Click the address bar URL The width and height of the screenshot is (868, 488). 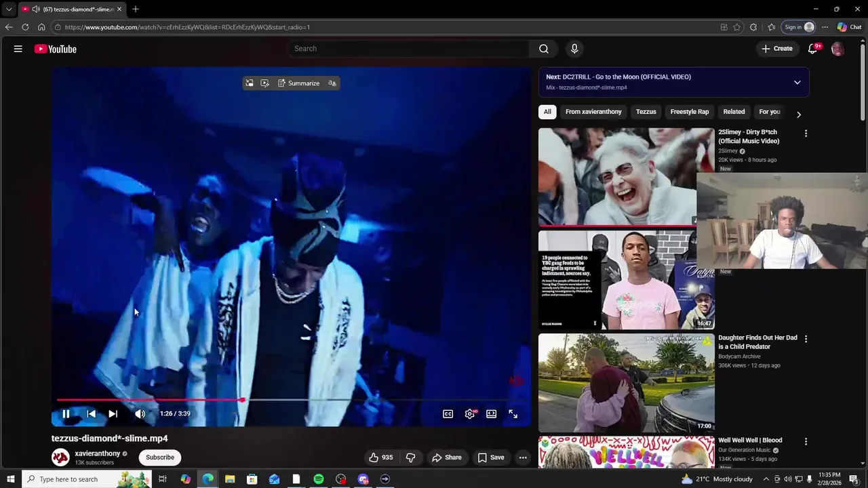click(x=188, y=27)
